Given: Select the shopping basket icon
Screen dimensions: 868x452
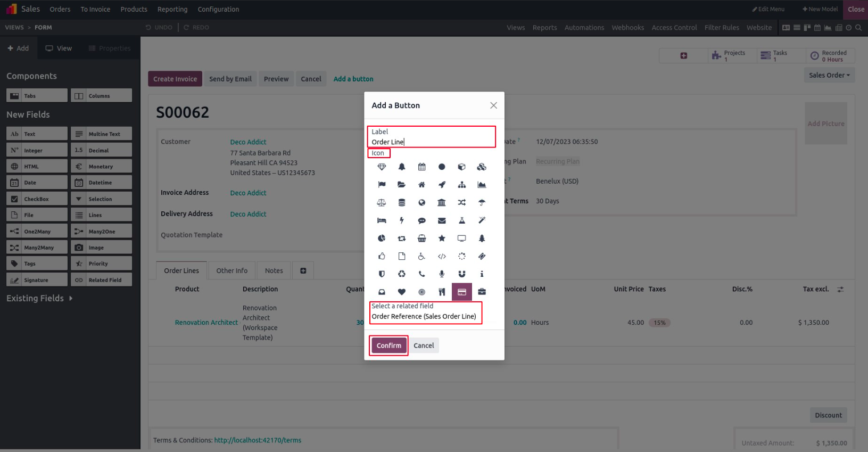Looking at the screenshot, I should point(421,239).
